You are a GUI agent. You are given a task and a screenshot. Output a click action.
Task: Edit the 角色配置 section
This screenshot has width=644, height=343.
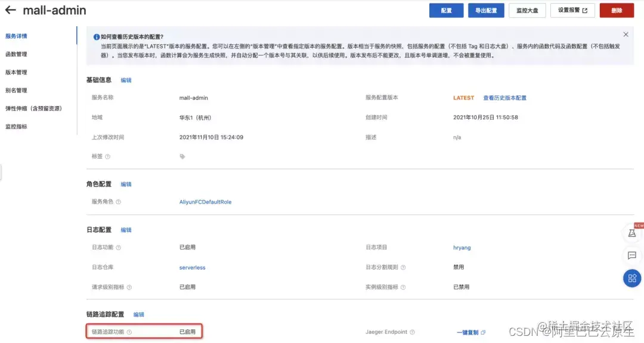pyautogui.click(x=126, y=184)
